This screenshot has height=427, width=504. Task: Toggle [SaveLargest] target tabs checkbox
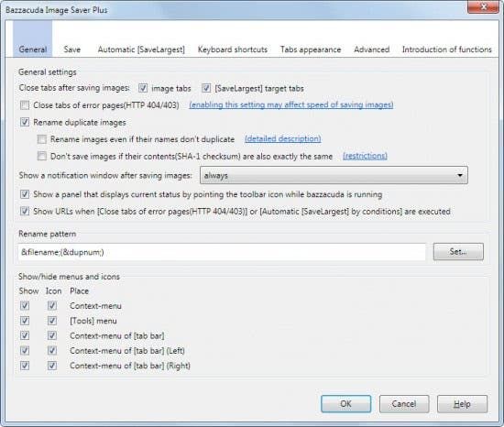206,88
